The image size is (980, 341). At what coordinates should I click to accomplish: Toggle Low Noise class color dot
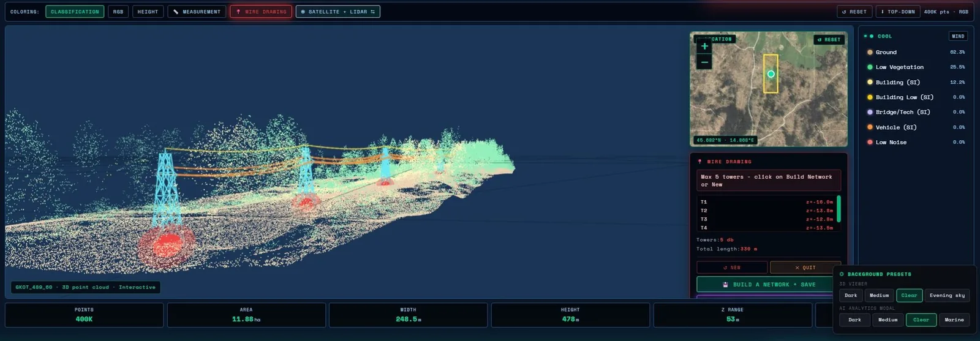click(x=870, y=142)
